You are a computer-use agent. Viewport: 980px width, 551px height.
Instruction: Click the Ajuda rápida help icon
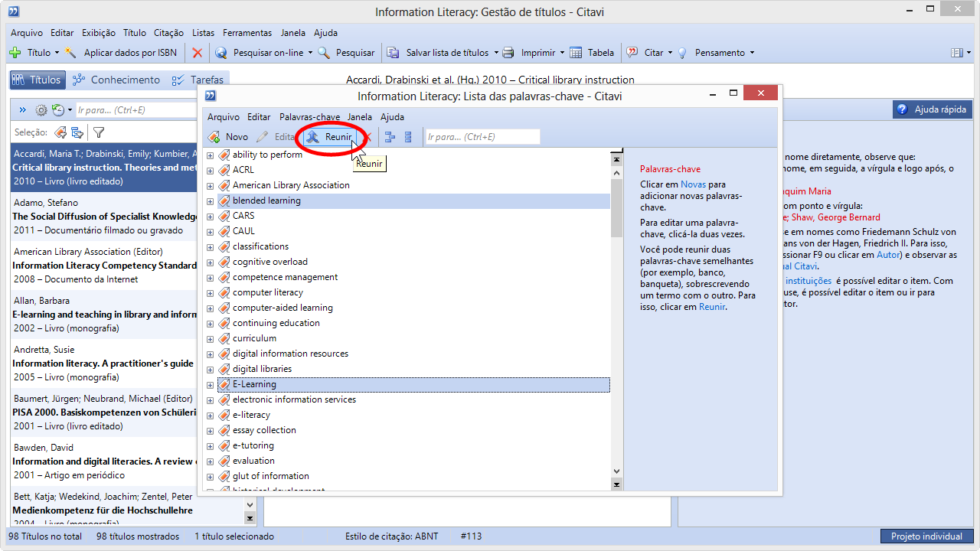coord(903,109)
